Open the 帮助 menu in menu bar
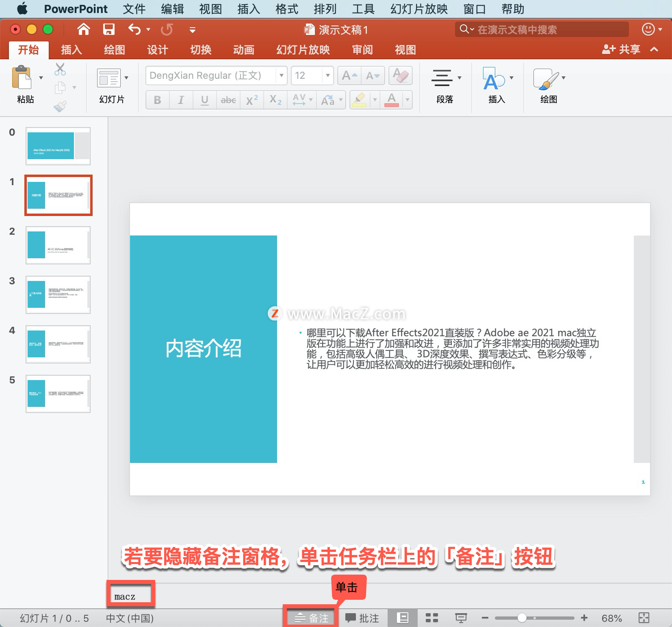This screenshot has height=627, width=672. [513, 9]
